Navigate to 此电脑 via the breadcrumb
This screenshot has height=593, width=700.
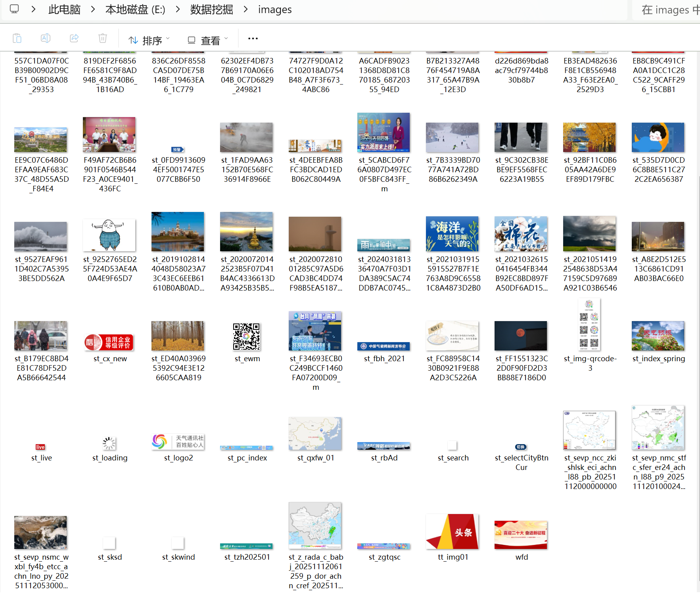[64, 9]
